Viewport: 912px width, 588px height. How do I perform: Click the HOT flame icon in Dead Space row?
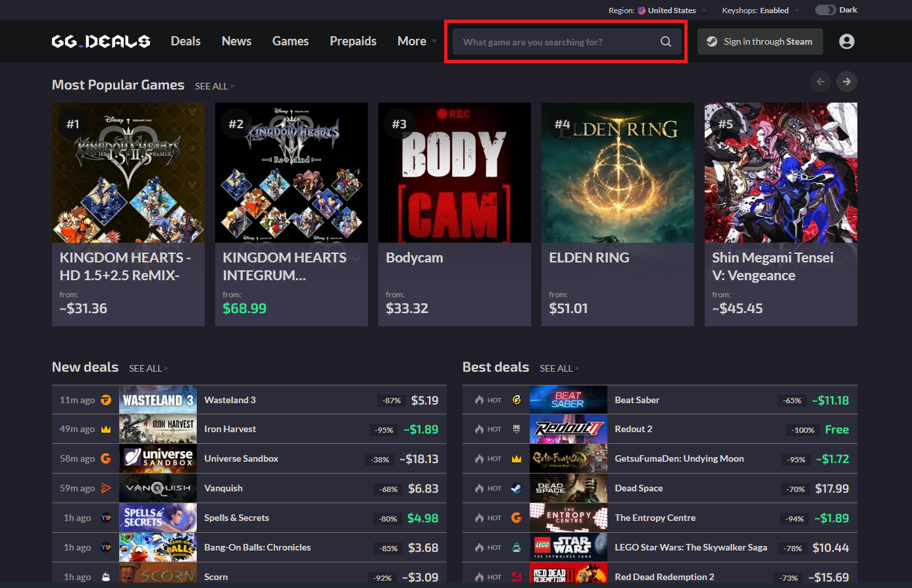click(479, 488)
